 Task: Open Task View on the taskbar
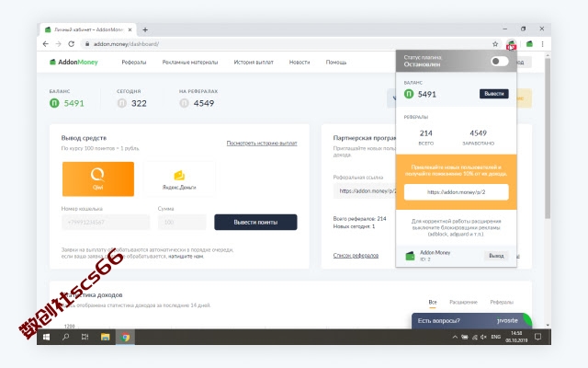click(85, 337)
